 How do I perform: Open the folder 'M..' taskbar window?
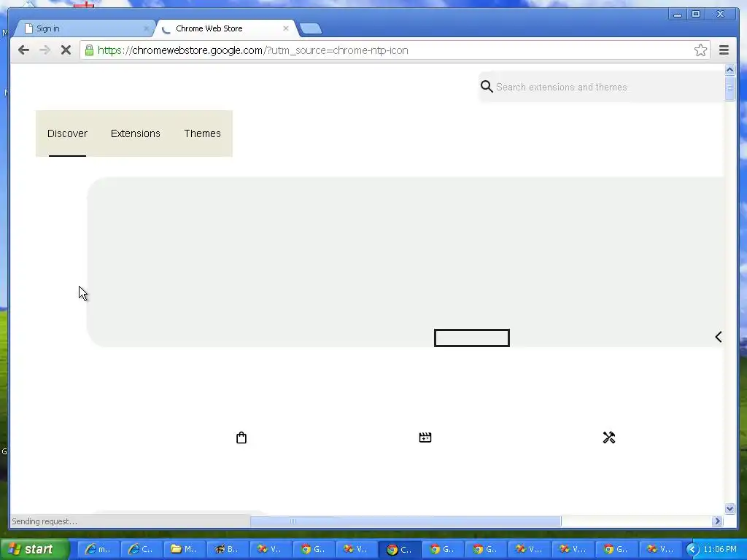coord(183,549)
